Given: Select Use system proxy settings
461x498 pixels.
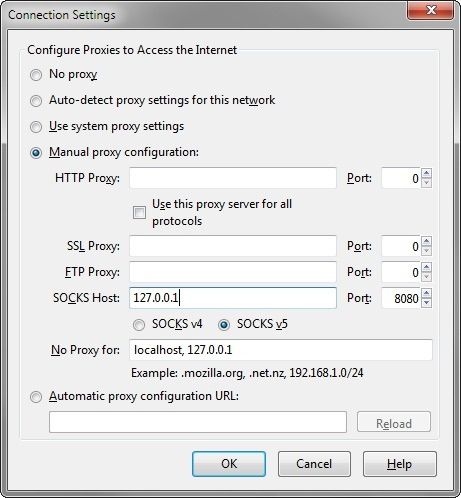Looking at the screenshot, I should click(x=36, y=127).
